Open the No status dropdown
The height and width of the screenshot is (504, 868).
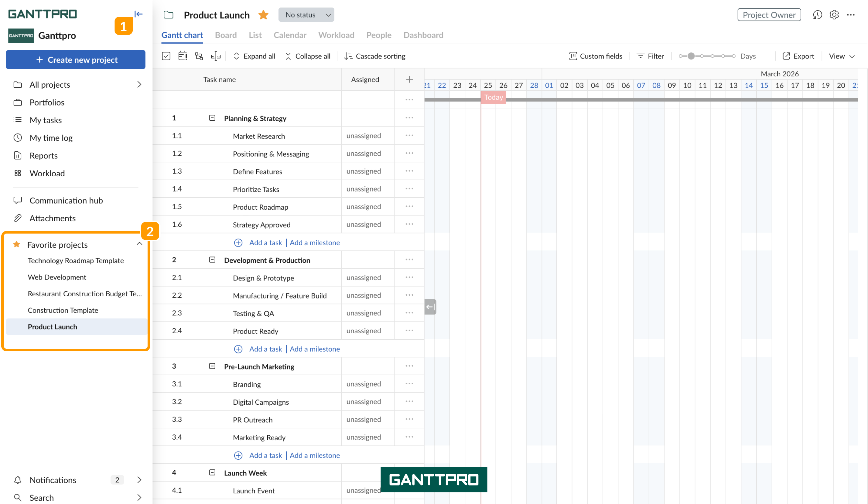pos(306,15)
